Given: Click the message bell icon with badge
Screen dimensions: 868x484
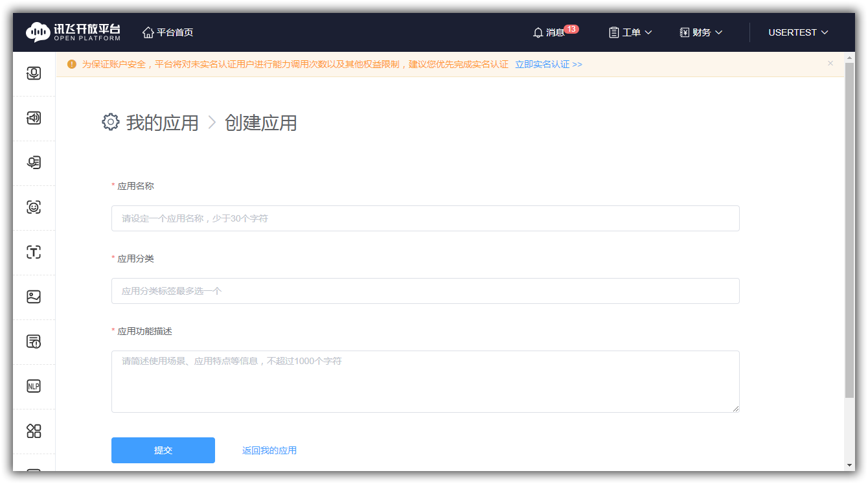Looking at the screenshot, I should tap(539, 32).
